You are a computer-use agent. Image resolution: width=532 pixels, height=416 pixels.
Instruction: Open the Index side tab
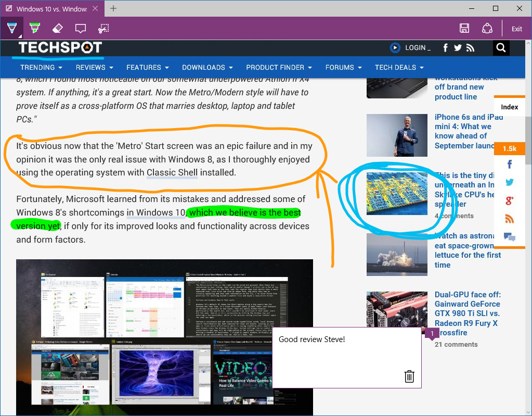[x=509, y=107]
